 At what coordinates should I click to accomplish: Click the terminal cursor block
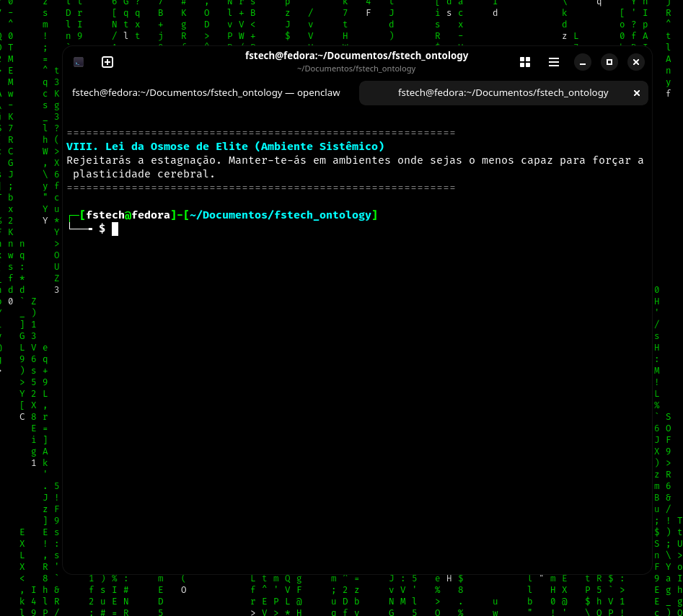[115, 229]
